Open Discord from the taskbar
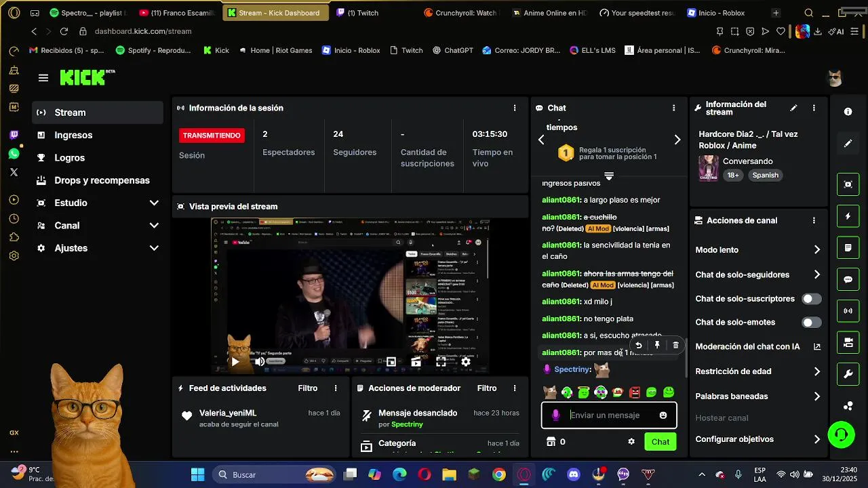Viewport: 868px width, 488px height. [574, 474]
